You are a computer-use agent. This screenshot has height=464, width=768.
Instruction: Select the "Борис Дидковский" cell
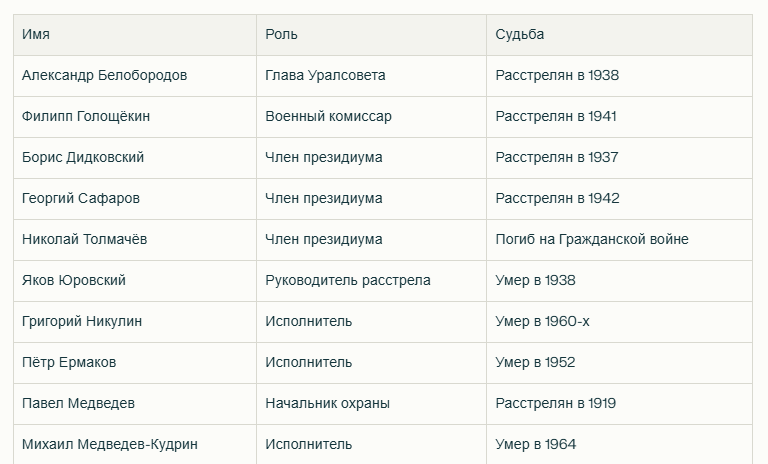(83, 158)
